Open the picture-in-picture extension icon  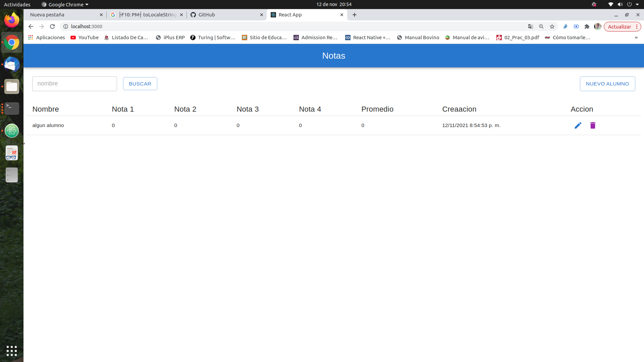(577, 26)
